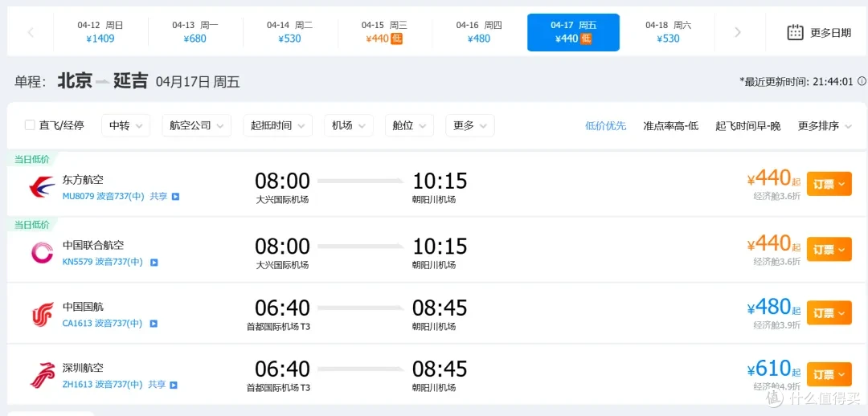Click 大兴国际机场 under MU8079 departure
The image size is (868, 416).
pos(282,200)
